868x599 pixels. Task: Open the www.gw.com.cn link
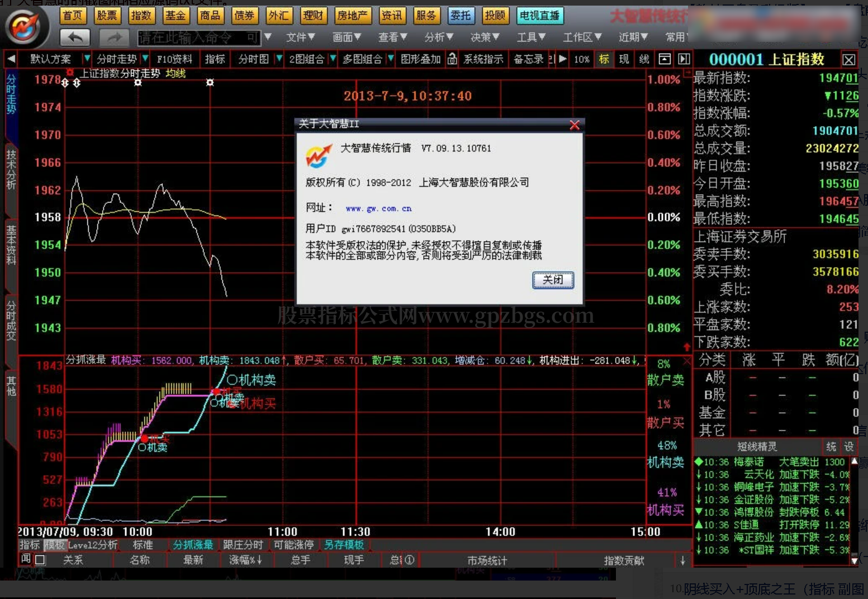point(378,209)
